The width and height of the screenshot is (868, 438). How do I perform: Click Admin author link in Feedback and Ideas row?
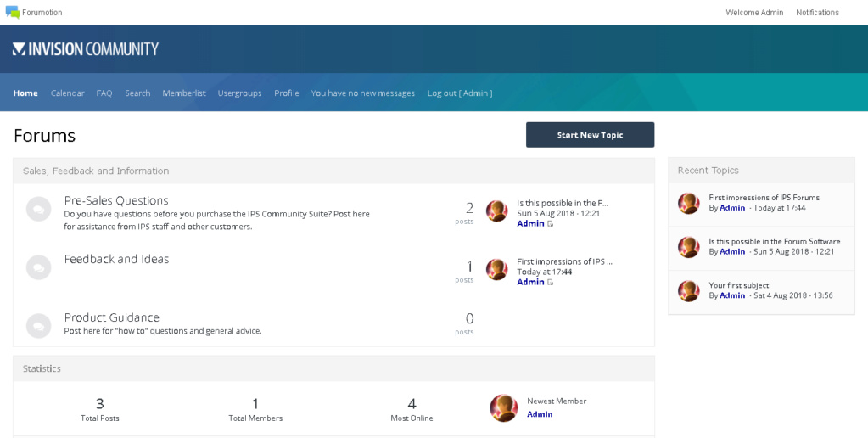530,282
